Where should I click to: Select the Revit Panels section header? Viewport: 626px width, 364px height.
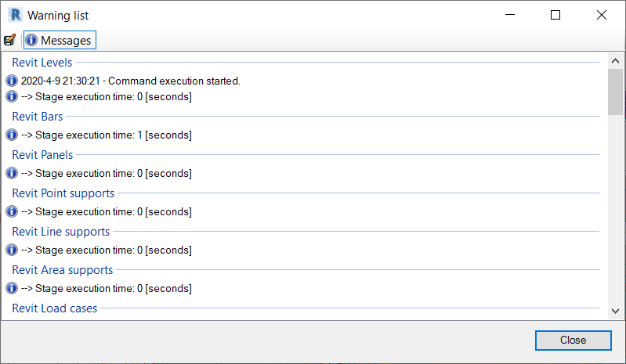click(x=42, y=155)
